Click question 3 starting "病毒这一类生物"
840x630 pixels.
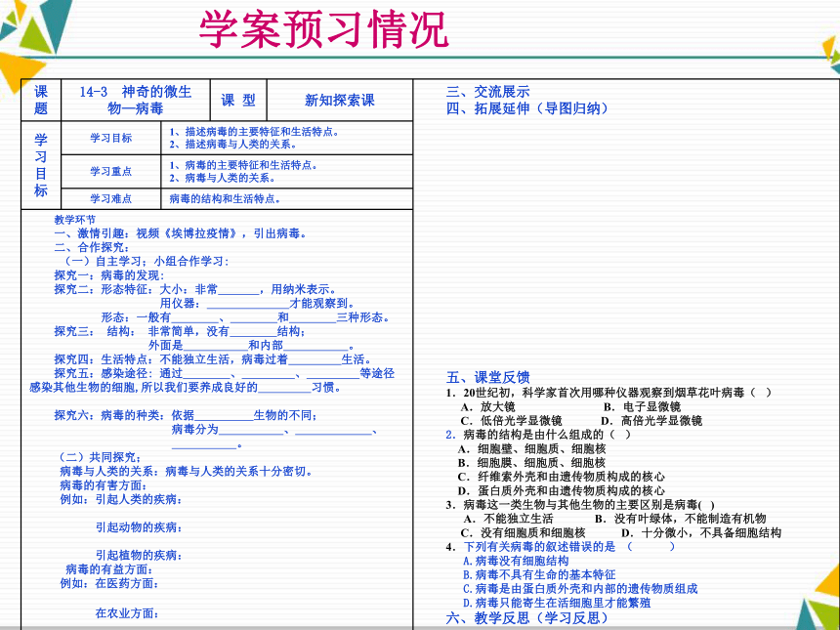point(580,505)
